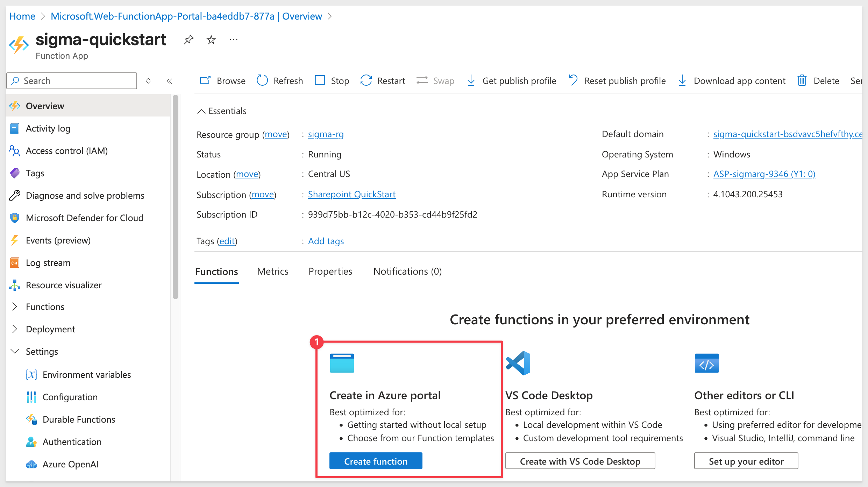The image size is (868, 487).
Task: Click move link next to Location
Action: point(247,174)
